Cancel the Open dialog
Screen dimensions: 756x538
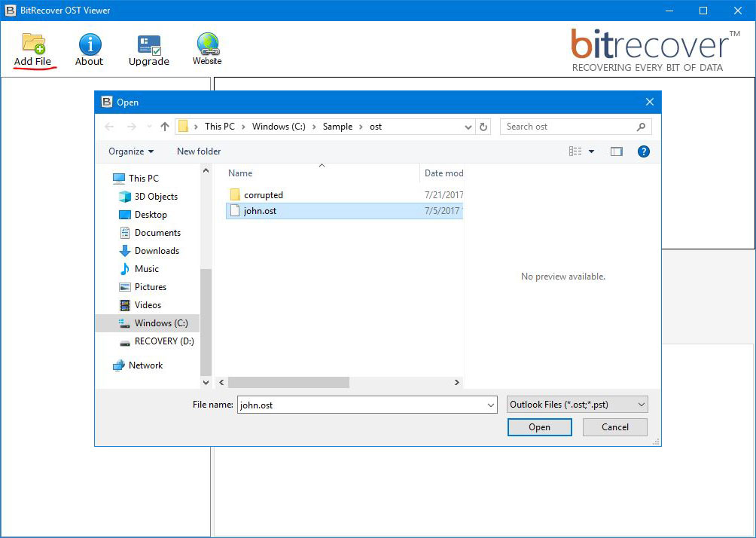point(614,427)
